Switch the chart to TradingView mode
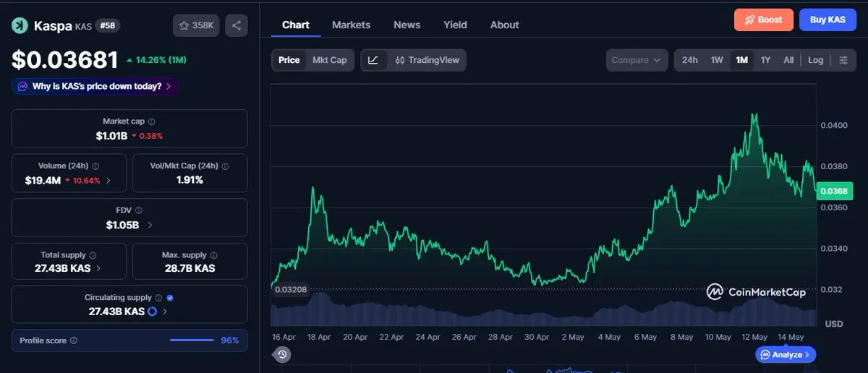 (427, 60)
